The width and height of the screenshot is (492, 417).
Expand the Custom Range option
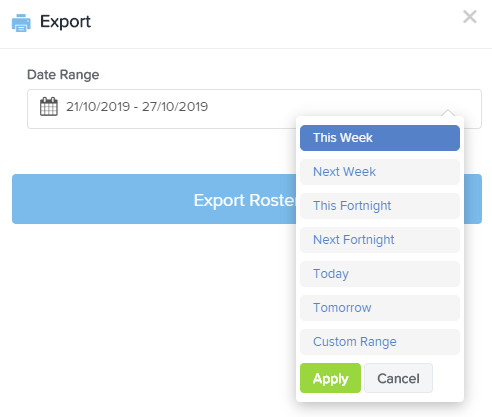click(380, 342)
